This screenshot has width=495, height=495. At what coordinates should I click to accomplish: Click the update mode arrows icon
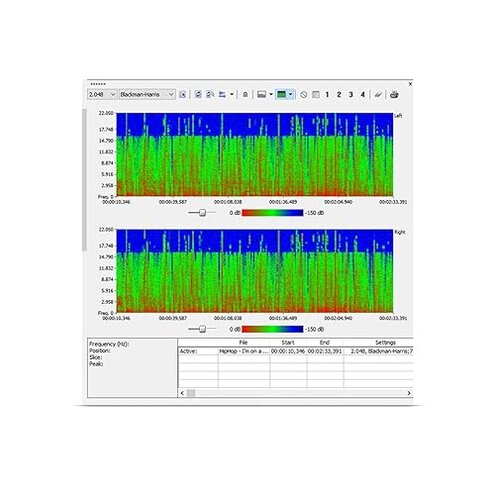(222, 95)
